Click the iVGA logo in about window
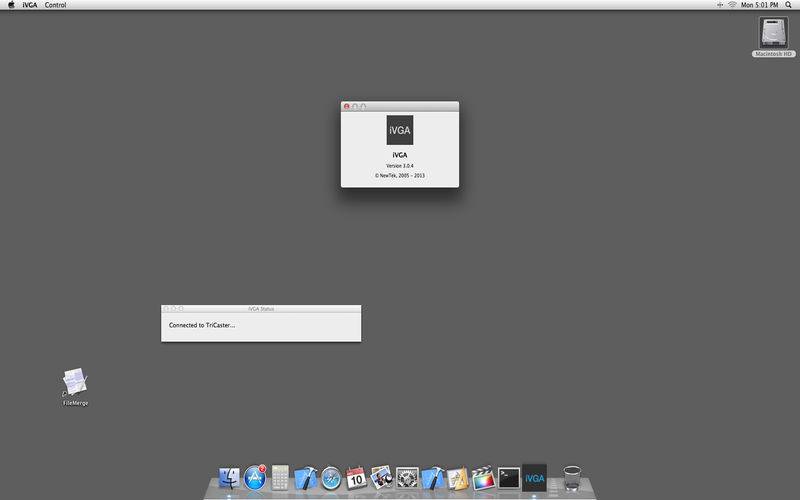 399,130
